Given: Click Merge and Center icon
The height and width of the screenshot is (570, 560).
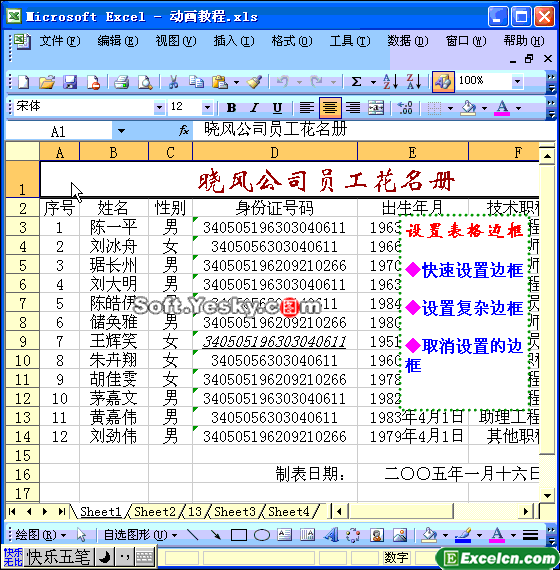Looking at the screenshot, I should pos(376,108).
